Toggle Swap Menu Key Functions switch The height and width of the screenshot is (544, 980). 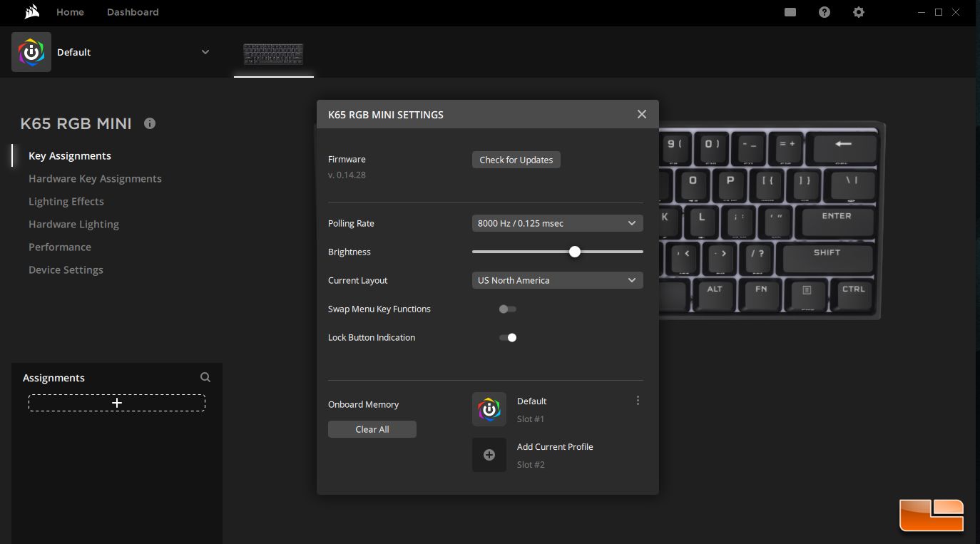point(508,309)
